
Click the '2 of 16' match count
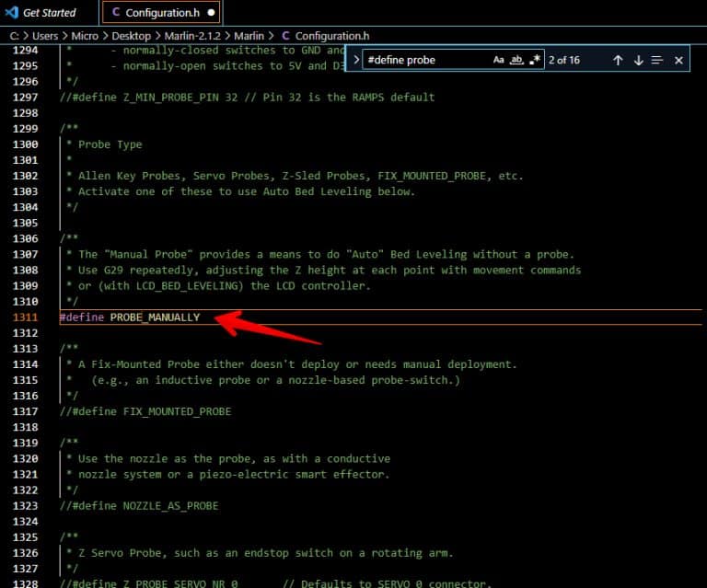coord(564,60)
